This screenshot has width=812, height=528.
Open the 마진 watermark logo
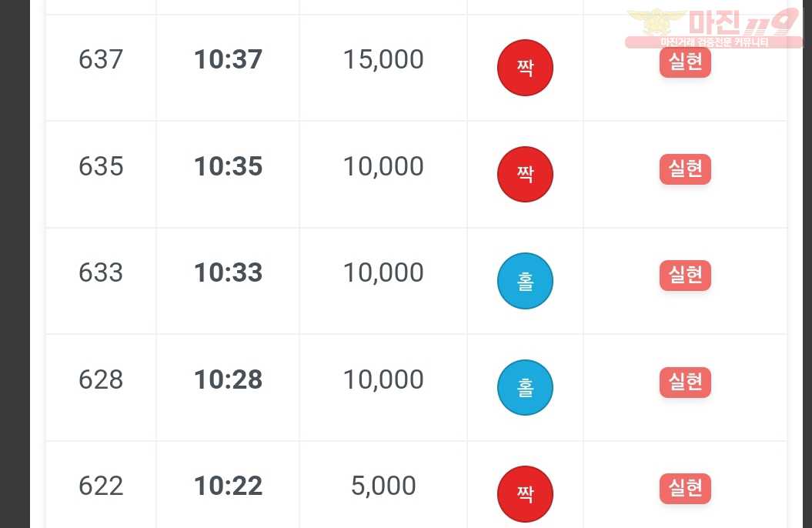point(714,28)
